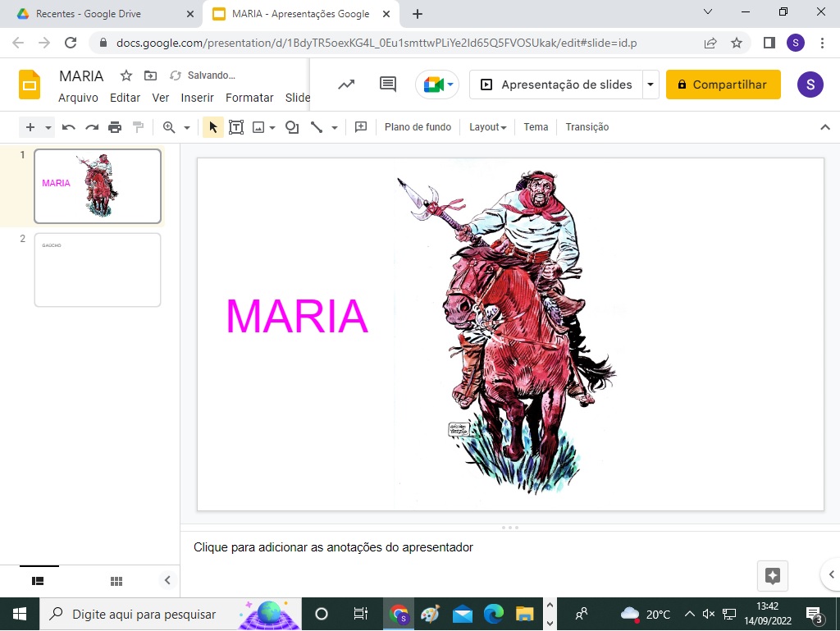Open the comment history icon
840x631 pixels.
(x=388, y=84)
